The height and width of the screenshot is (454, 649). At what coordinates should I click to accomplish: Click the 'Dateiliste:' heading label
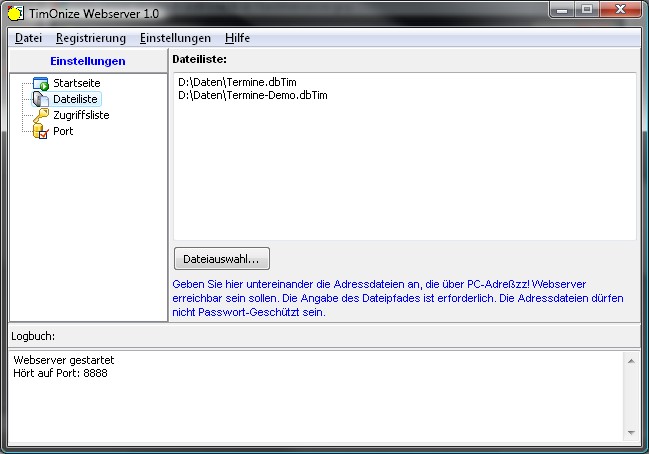point(200,60)
